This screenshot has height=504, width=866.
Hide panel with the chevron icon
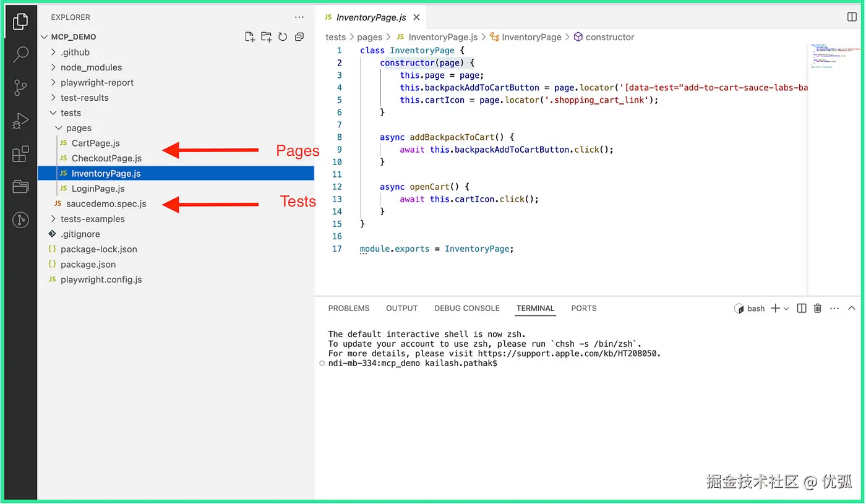point(852,308)
